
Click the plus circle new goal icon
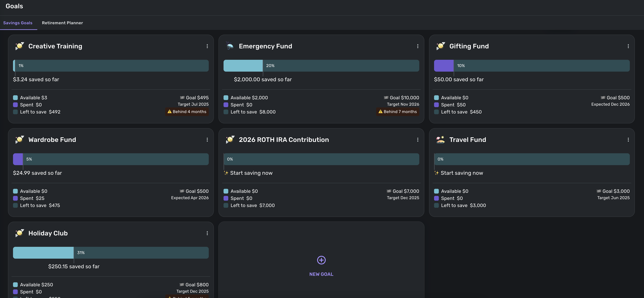point(321,260)
